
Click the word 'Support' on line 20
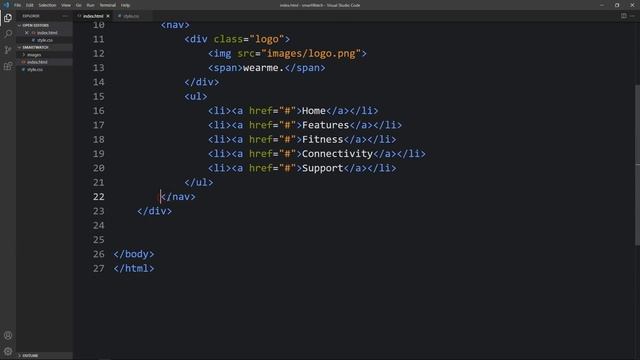click(322, 168)
